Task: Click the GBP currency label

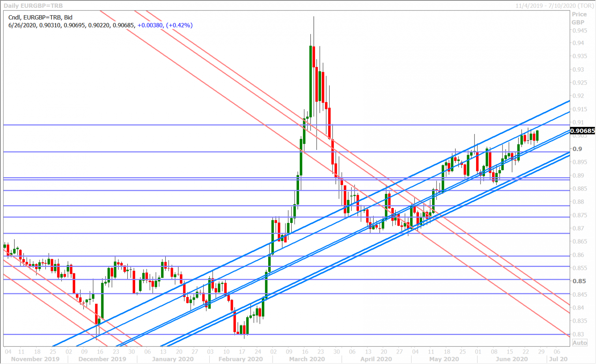Action: tap(578, 22)
